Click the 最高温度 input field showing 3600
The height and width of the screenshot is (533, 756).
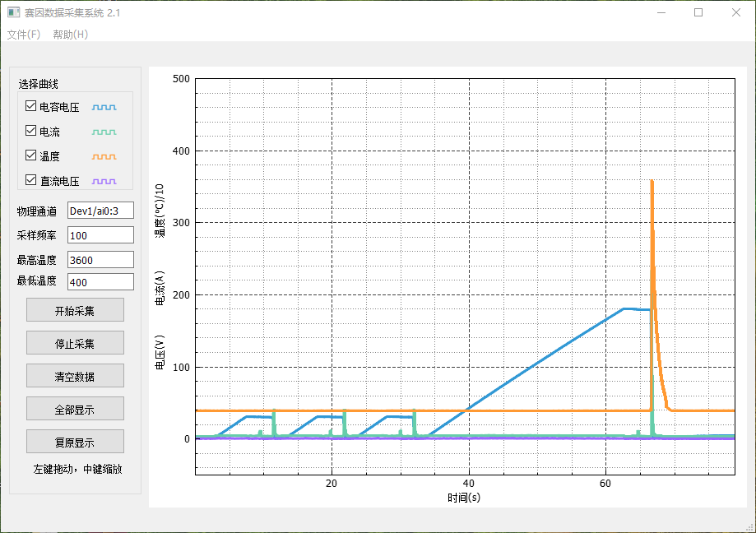(100, 260)
